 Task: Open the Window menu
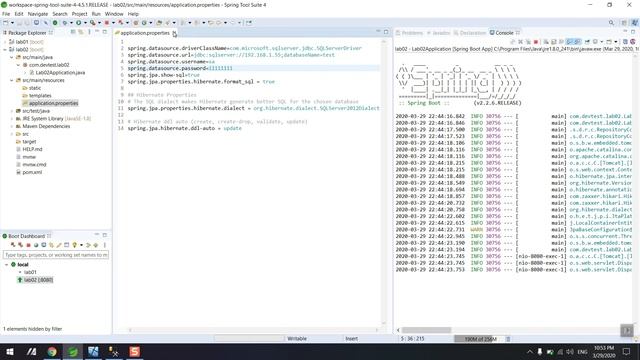(x=114, y=14)
